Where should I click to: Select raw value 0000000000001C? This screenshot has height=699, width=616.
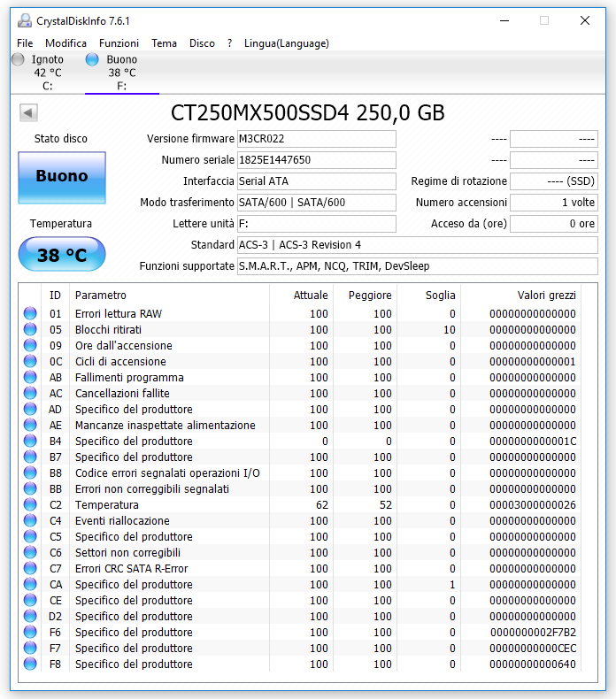(x=533, y=442)
